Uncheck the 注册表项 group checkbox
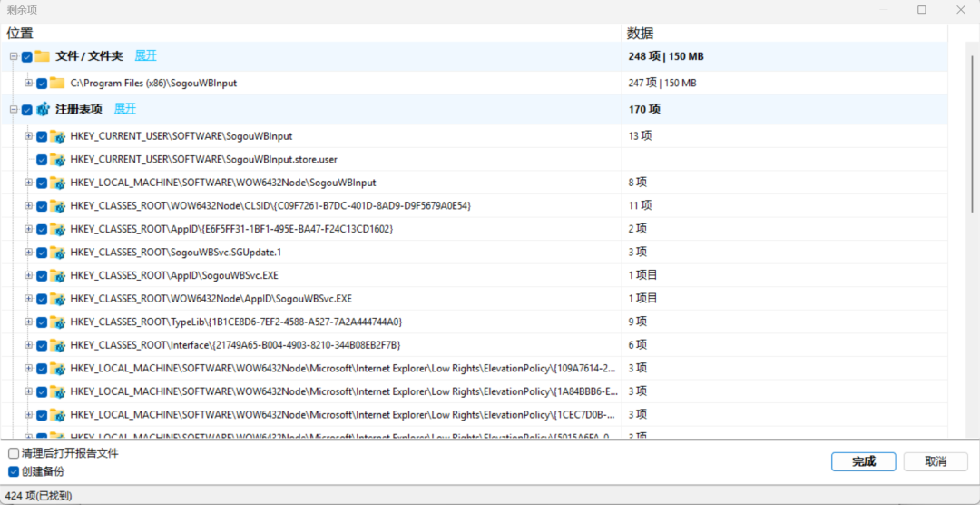Viewport: 980px width, 505px height. point(27,110)
